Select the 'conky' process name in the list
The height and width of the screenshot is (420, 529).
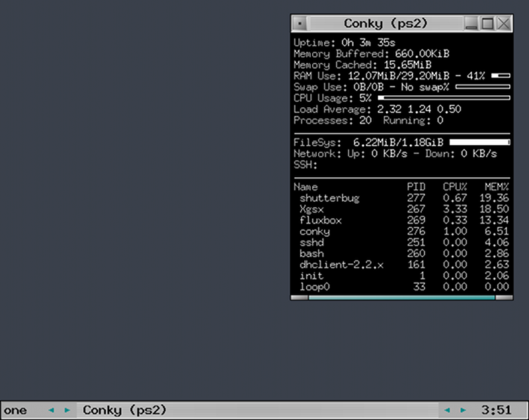(315, 231)
